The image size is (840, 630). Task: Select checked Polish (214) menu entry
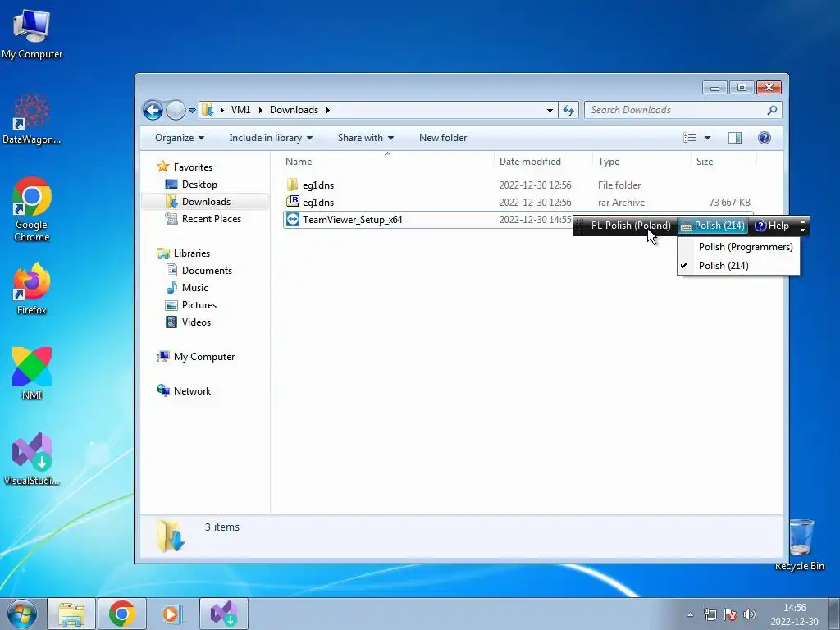[739, 266]
